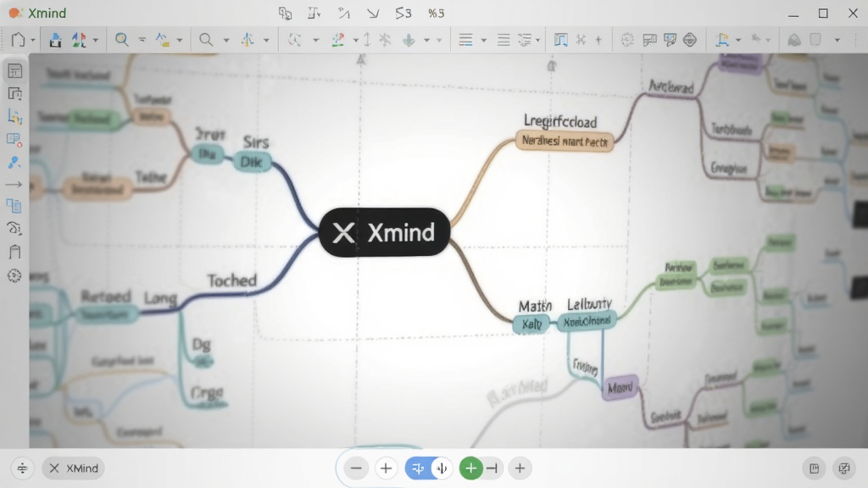Viewport: 868px width, 488px height.
Task: Click the last icon at the bottom-right corner
Action: pyautogui.click(x=844, y=469)
